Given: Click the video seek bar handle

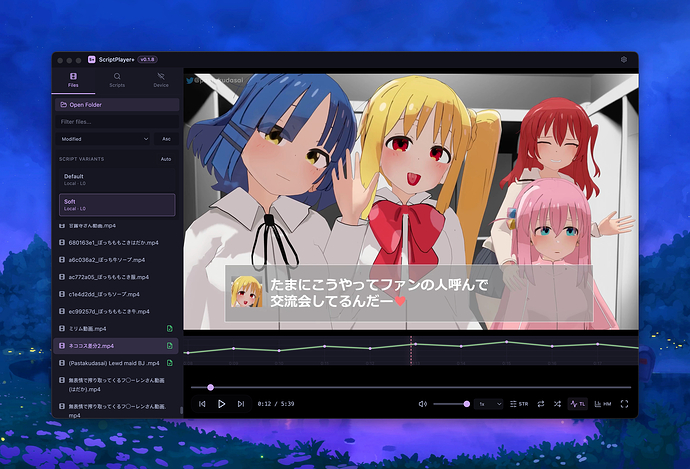Looking at the screenshot, I should coord(210,387).
